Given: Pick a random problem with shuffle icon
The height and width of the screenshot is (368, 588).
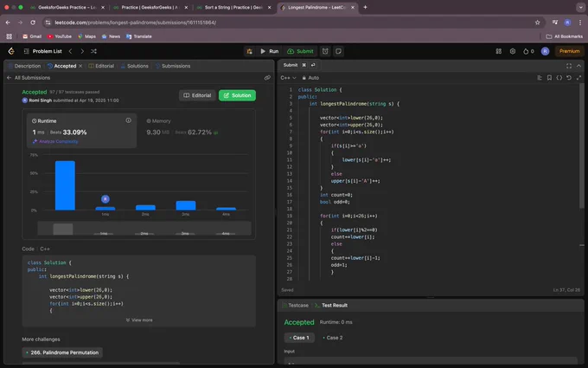Looking at the screenshot, I should coord(93,51).
